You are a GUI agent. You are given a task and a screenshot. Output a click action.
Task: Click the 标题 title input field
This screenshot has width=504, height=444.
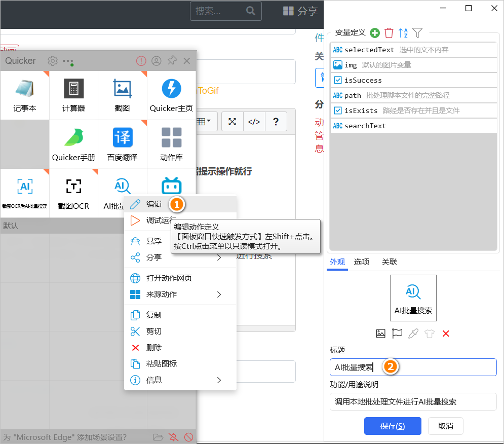(x=413, y=367)
